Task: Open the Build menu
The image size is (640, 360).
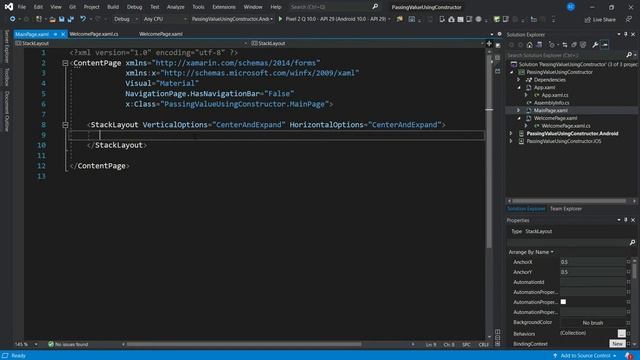Action: [x=113, y=7]
